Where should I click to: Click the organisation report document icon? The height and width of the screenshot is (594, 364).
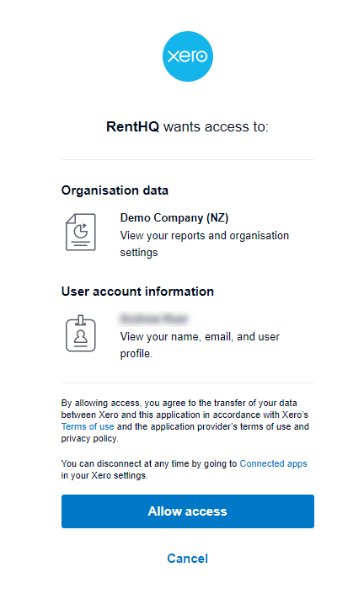click(x=81, y=232)
